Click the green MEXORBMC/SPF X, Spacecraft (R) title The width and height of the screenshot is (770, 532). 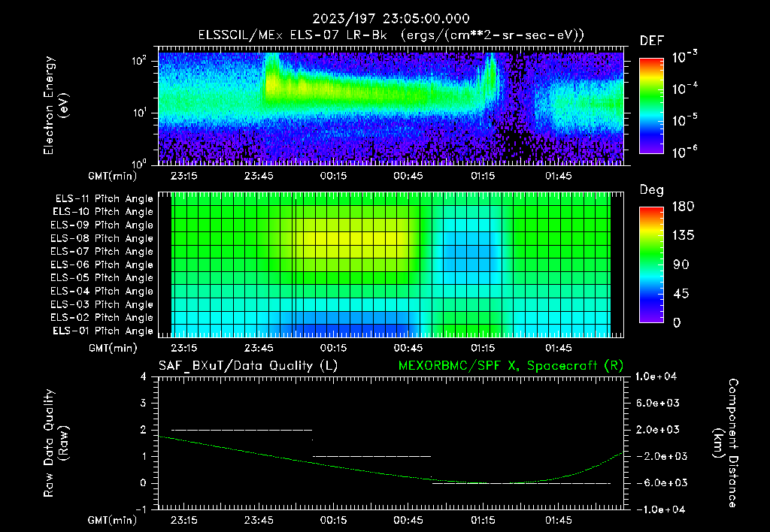point(511,366)
